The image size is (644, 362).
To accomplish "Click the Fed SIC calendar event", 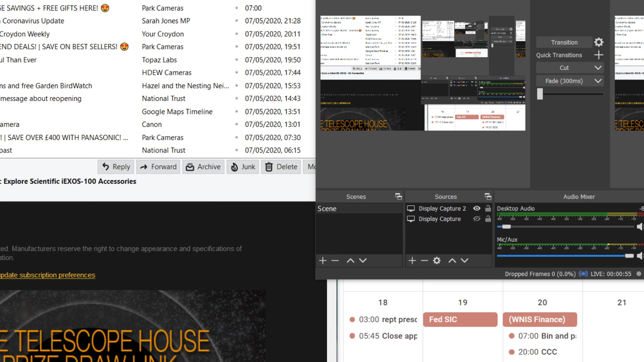I will [460, 319].
